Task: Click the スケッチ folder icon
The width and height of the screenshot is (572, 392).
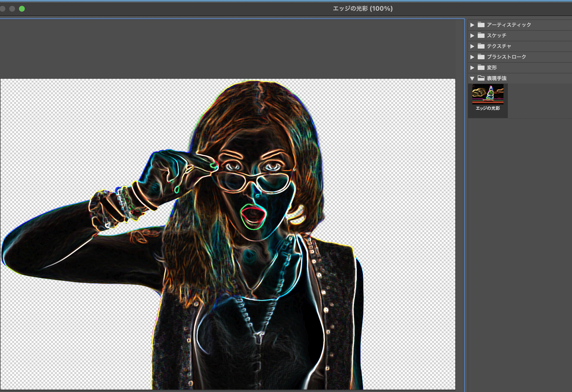Action: [x=481, y=35]
